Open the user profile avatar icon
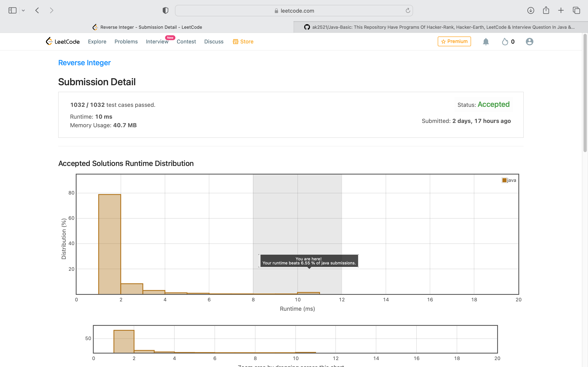Screen dimensions: 588x367 pos(529,42)
